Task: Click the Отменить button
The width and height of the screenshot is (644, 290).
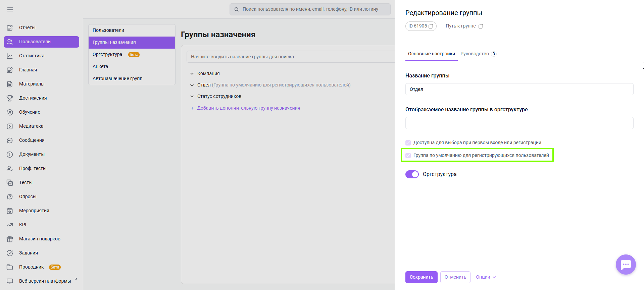Action: click(455, 277)
